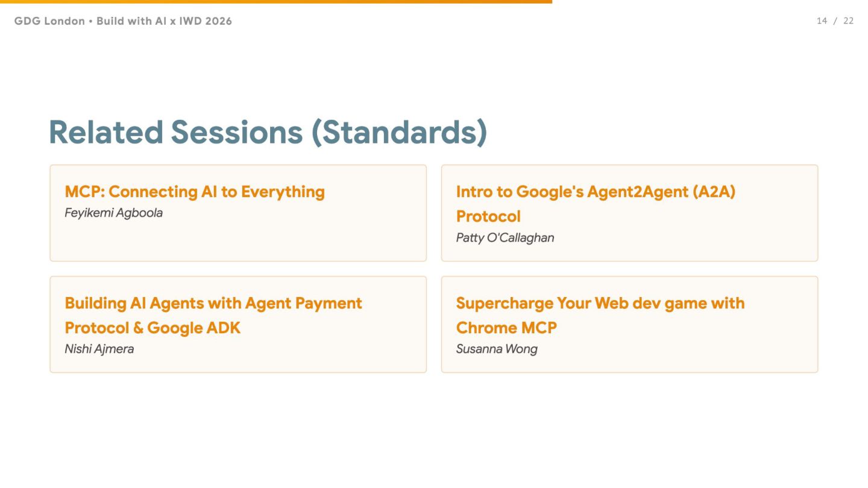Click the current slide number 14

coord(822,21)
